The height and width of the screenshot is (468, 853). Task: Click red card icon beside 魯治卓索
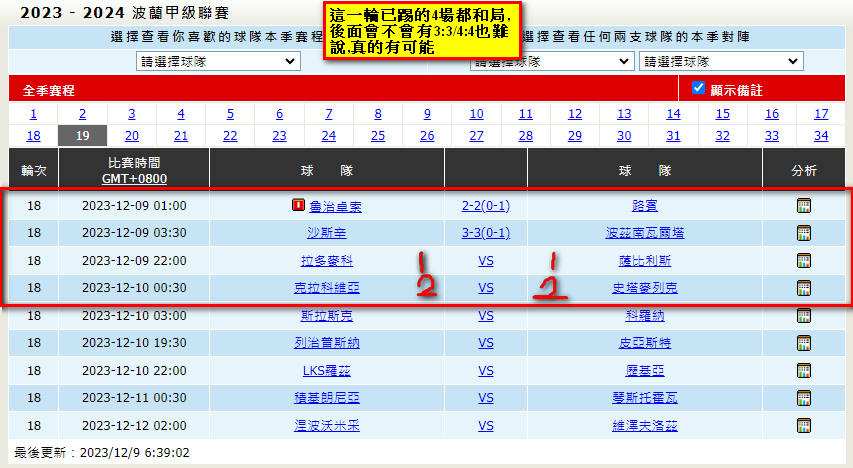(297, 206)
